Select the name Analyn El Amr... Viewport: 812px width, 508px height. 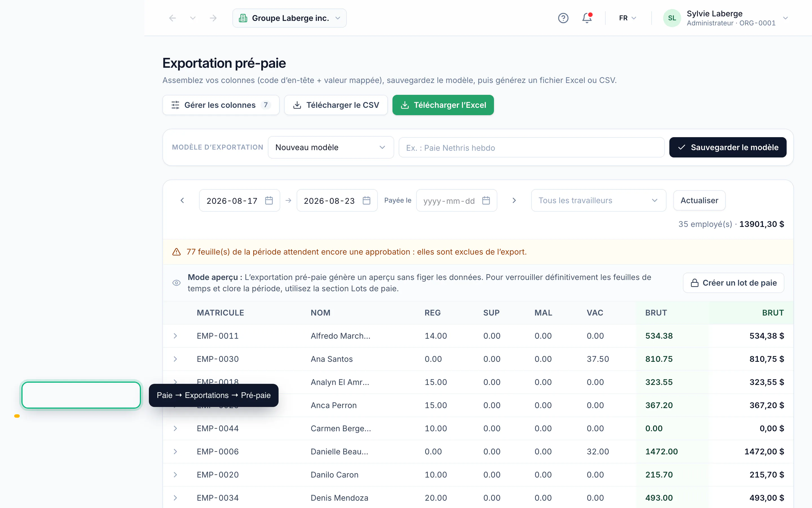(340, 382)
